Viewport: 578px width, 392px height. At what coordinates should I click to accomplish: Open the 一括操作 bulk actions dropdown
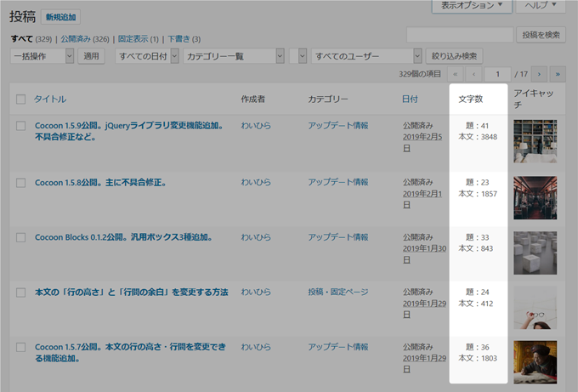[42, 56]
